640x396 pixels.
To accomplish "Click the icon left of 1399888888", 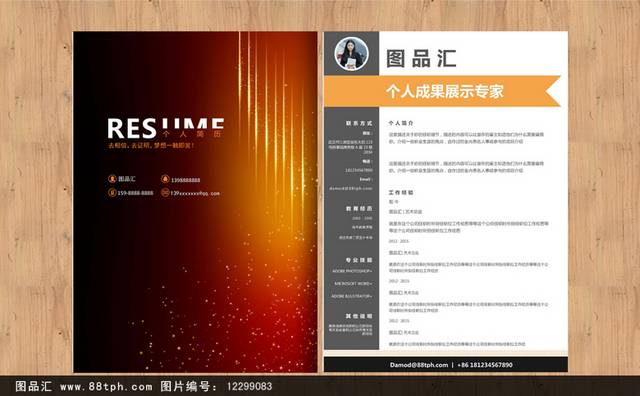I will pyautogui.click(x=165, y=179).
